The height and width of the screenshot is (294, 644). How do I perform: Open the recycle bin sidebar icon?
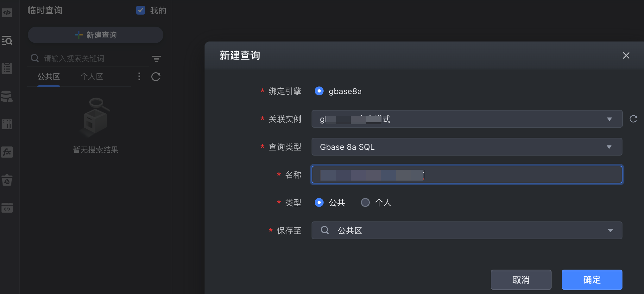[7, 180]
